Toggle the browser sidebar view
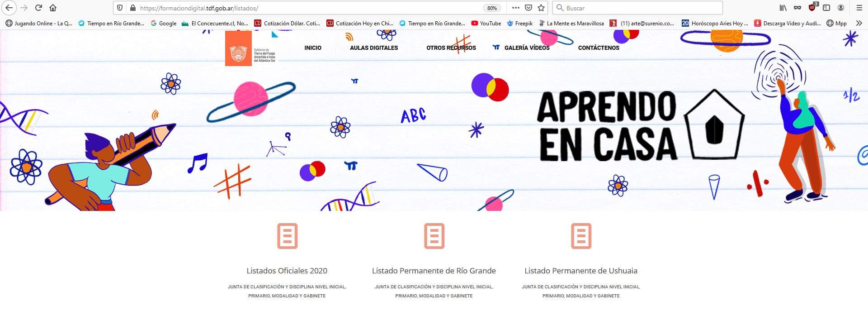Screen dimensions: 868x330 pos(826,8)
